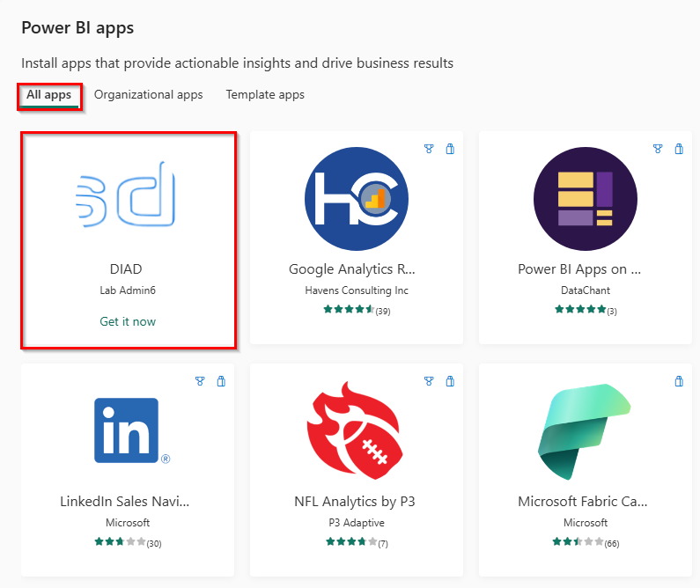Click Havens Consulting Inc publisher name
This screenshot has height=588, width=700.
[357, 290]
